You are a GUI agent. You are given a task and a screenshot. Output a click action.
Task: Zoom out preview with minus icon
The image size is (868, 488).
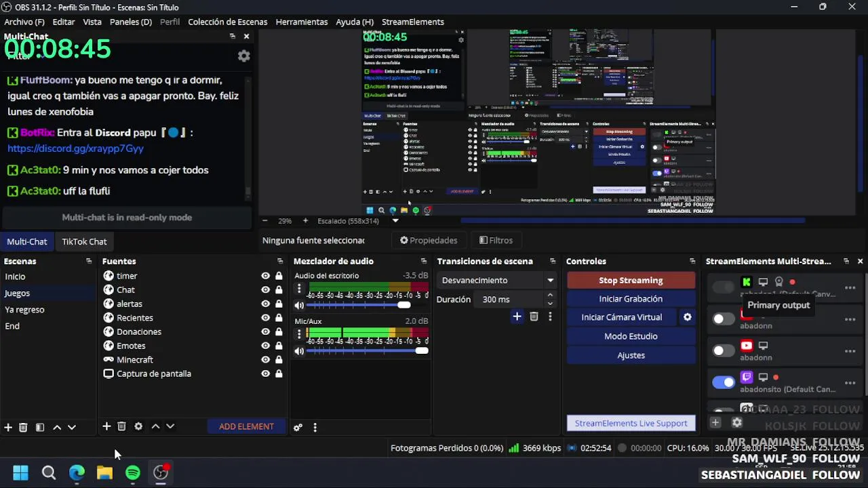[x=264, y=221]
